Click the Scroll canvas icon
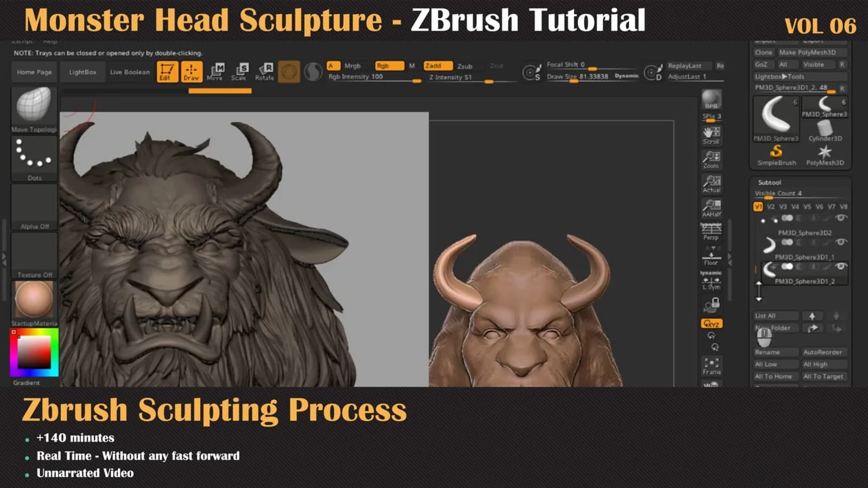This screenshot has width=868, height=488. (711, 136)
